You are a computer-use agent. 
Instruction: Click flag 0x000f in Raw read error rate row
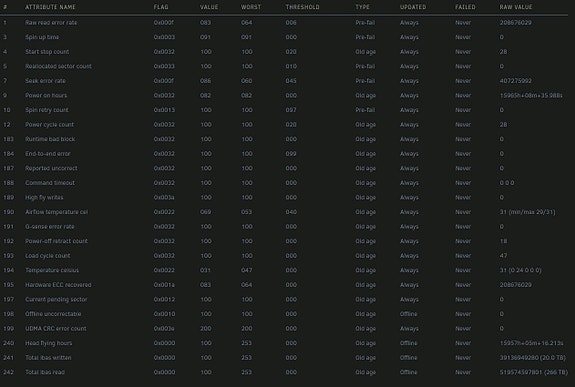point(164,22)
